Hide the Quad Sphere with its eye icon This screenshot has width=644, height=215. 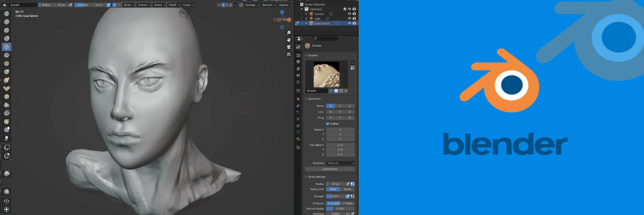pos(350,23)
